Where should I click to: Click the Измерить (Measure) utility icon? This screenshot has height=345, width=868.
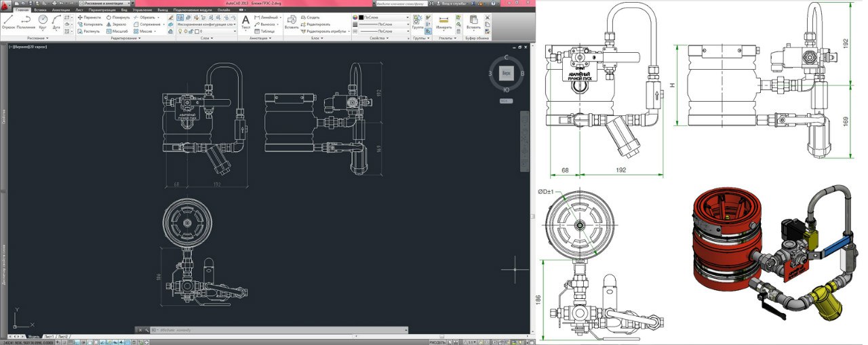point(444,22)
